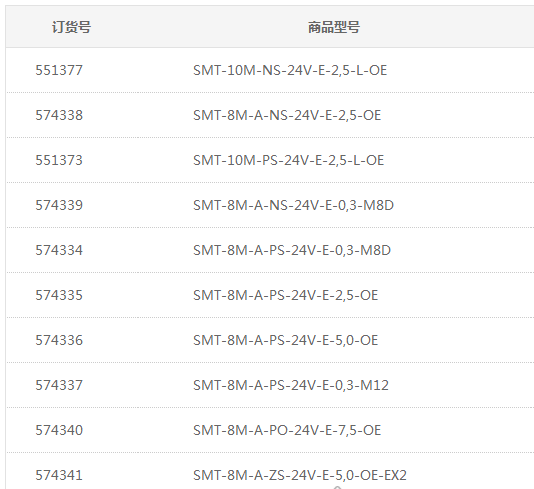Click the 订货号 column header
The width and height of the screenshot is (534, 489).
[72, 27]
